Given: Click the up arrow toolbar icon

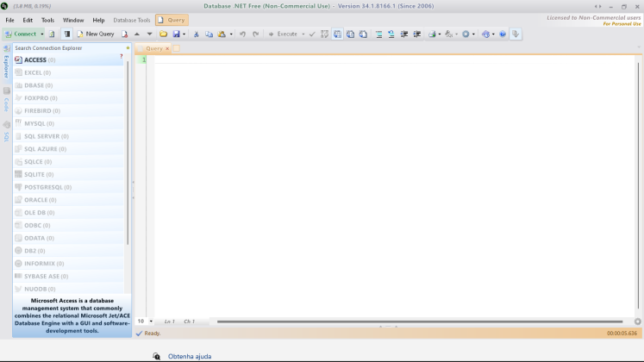Looking at the screenshot, I should point(137,34).
